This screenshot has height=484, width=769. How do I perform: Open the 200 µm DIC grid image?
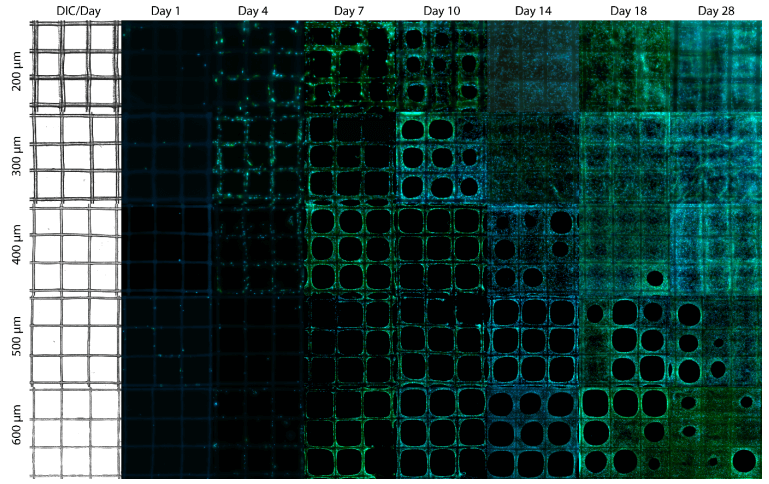point(75,66)
